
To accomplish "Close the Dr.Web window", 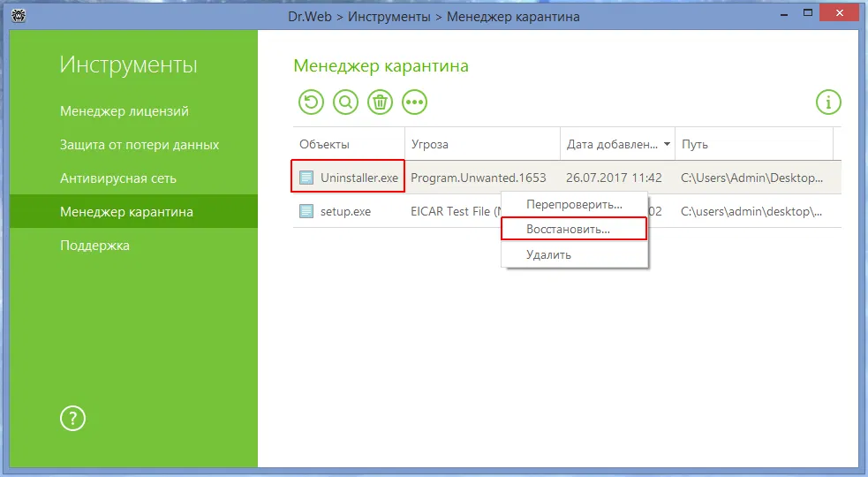I will click(x=840, y=12).
